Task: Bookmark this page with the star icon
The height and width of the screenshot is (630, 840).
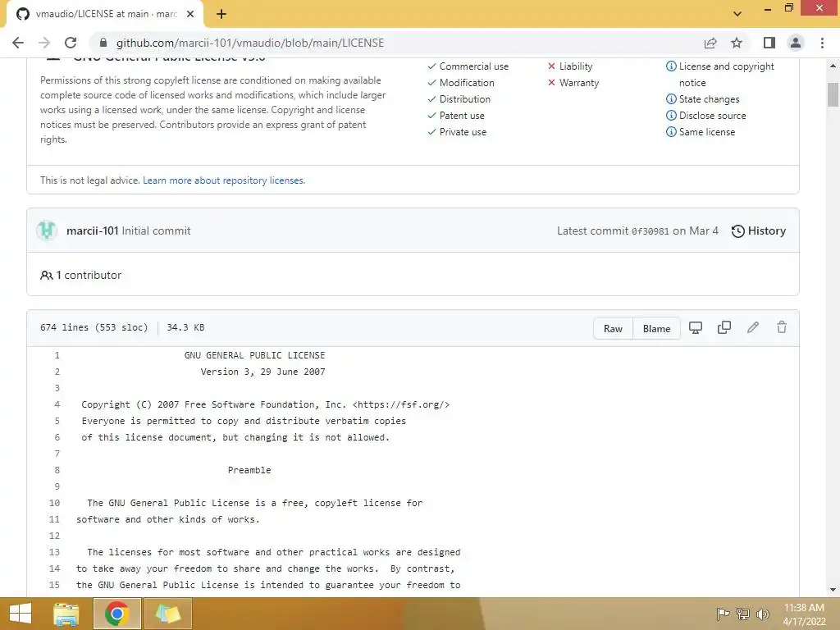Action: tap(737, 43)
